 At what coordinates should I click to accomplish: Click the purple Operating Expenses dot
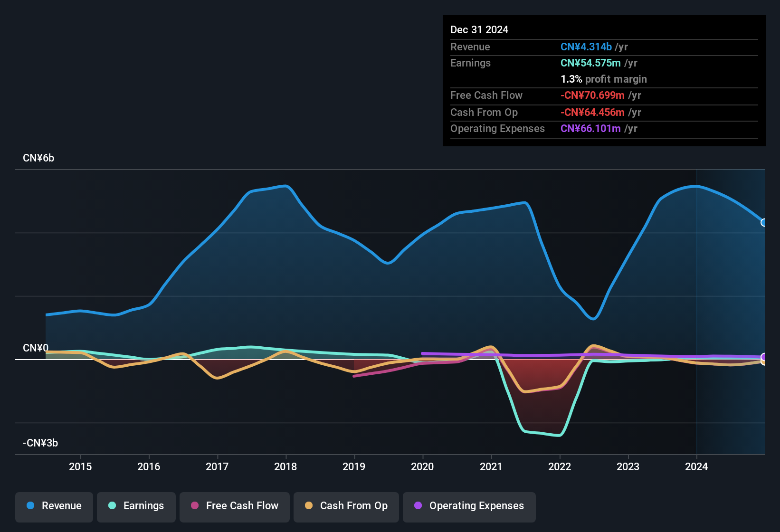[417, 506]
